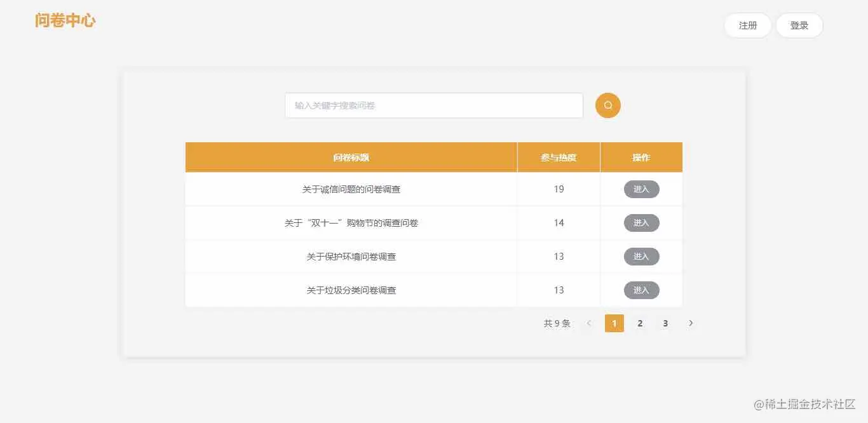Select pagination page 1

(x=614, y=323)
